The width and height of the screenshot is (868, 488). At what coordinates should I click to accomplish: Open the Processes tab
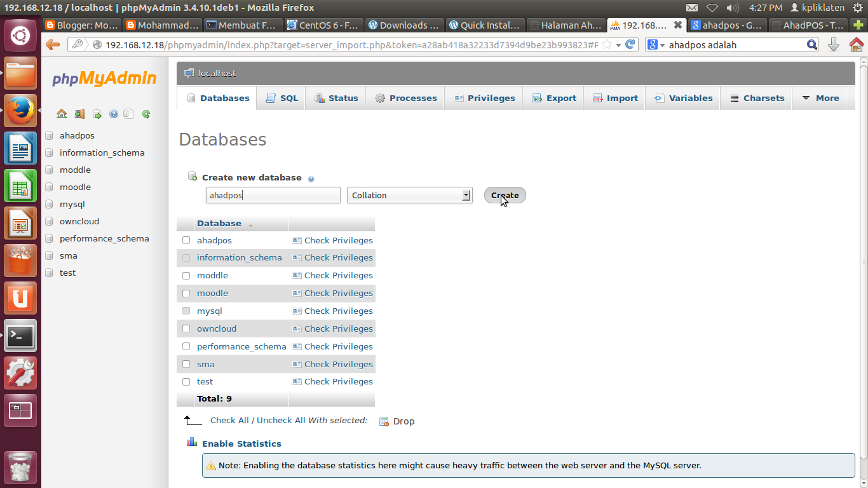[x=405, y=98]
